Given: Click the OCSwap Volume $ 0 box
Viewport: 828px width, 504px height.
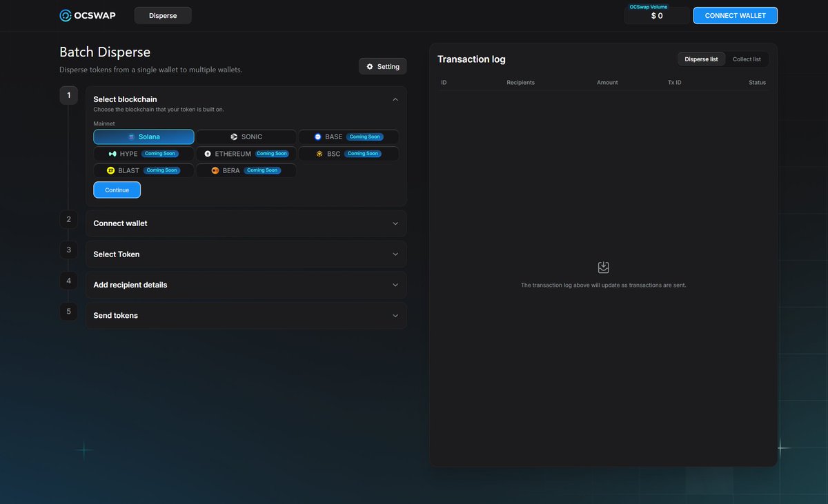Looking at the screenshot, I should click(x=657, y=15).
